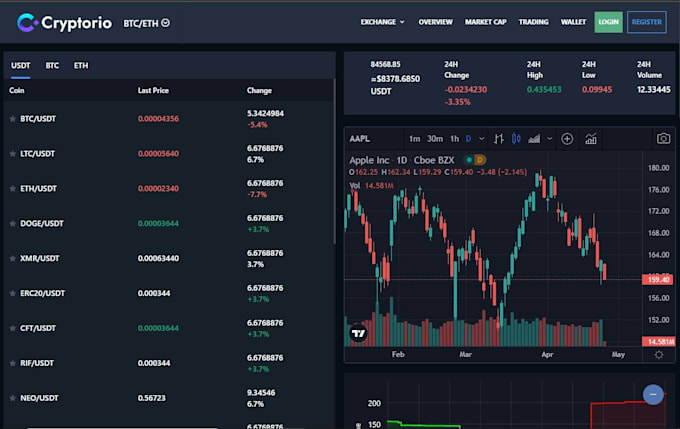
Task: Toggle favorite star for BTC/USDT
Action: tap(13, 119)
